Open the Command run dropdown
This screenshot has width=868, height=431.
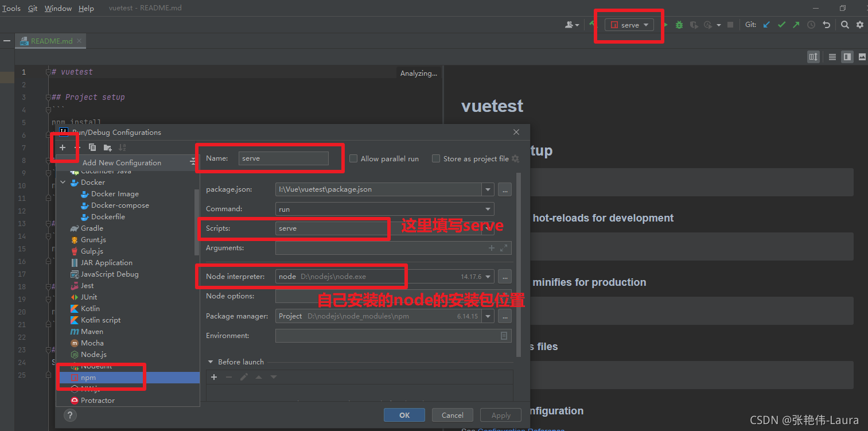(488, 209)
